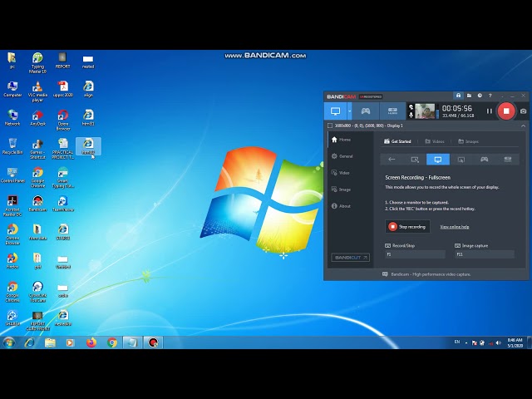Viewport: 532px width, 399px height.
Task: Stop recording with the red round button
Action: tap(505, 111)
